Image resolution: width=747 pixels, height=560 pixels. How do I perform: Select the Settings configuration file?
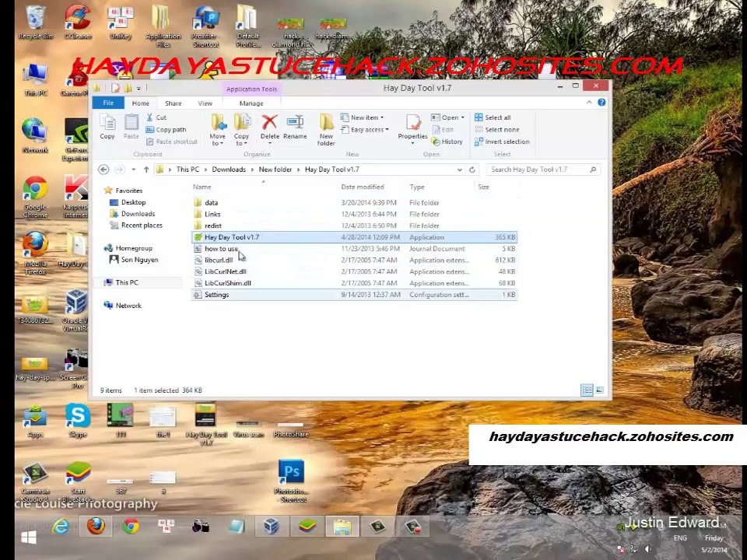click(x=354, y=295)
